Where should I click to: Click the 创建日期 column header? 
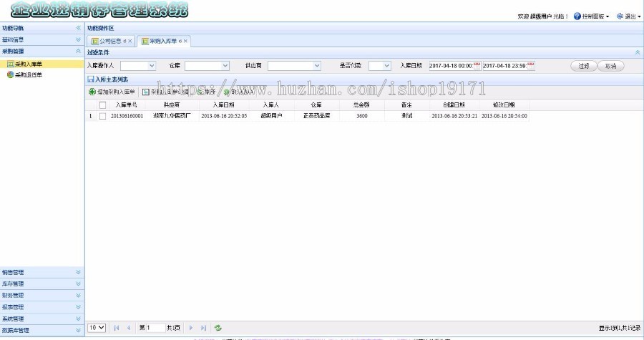click(454, 105)
